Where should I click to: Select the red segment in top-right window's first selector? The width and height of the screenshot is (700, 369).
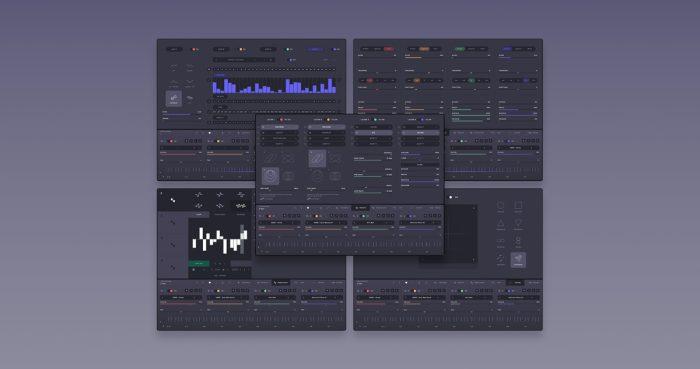click(x=388, y=49)
